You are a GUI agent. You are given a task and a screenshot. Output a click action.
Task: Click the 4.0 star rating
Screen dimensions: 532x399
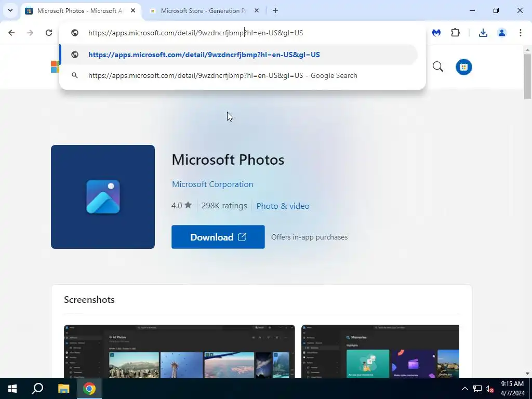[181, 206]
